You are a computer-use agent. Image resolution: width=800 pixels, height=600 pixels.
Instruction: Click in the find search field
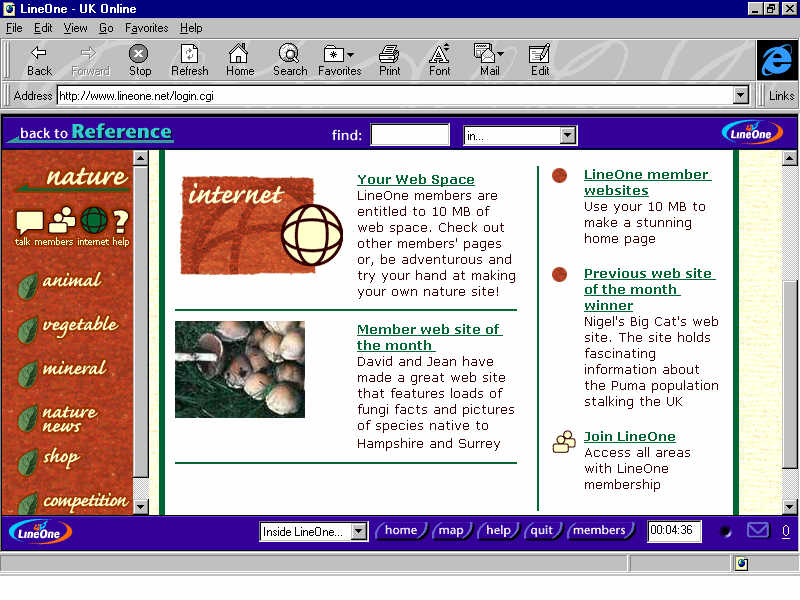tap(410, 135)
